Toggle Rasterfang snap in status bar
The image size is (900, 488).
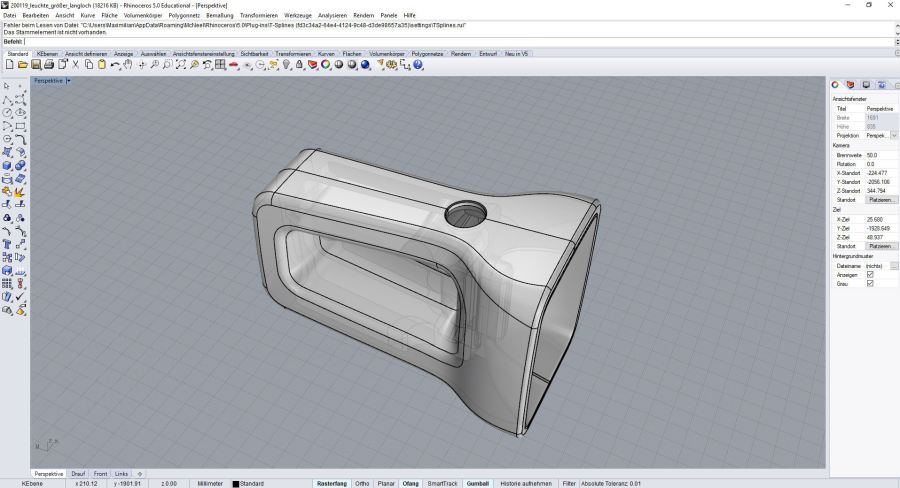pos(331,483)
